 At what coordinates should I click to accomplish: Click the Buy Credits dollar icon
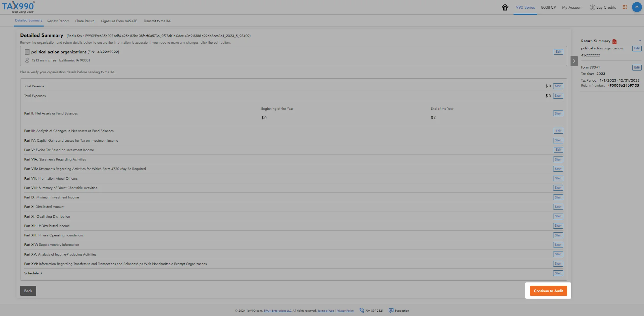click(x=592, y=7)
